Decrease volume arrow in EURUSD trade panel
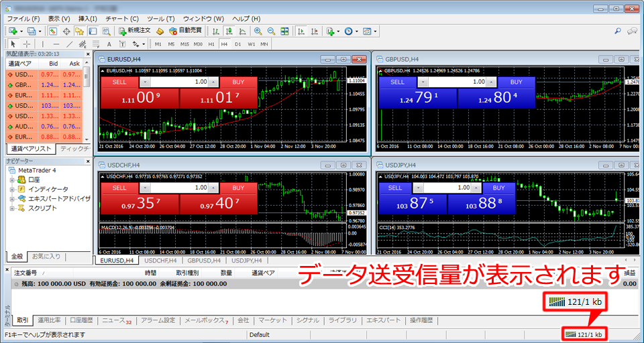Screen dimensions: 644x343 145,82
